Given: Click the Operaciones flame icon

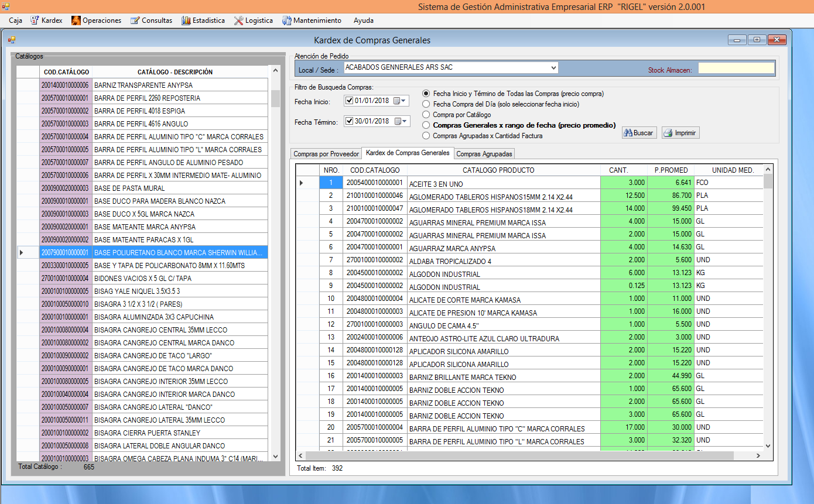Looking at the screenshot, I should [x=76, y=20].
